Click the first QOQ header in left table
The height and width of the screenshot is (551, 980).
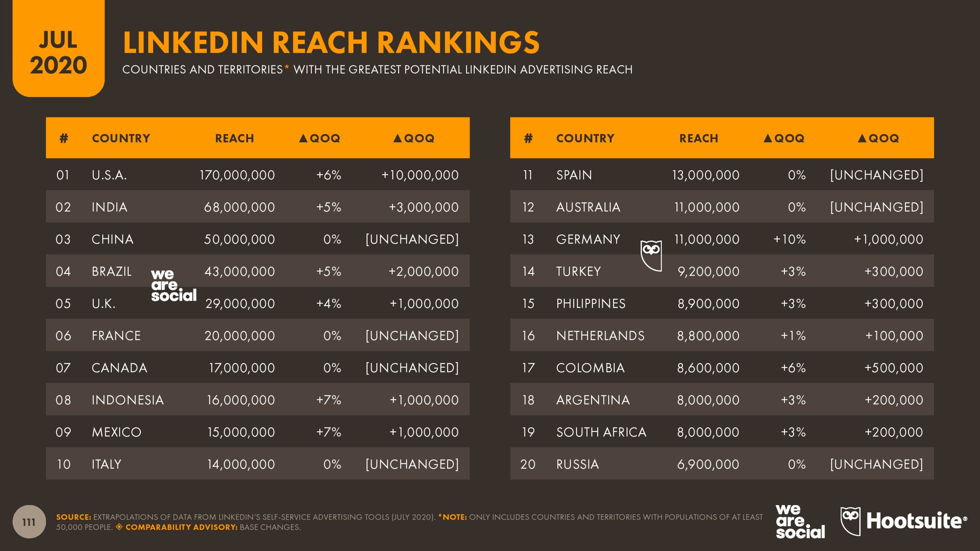[x=319, y=138]
